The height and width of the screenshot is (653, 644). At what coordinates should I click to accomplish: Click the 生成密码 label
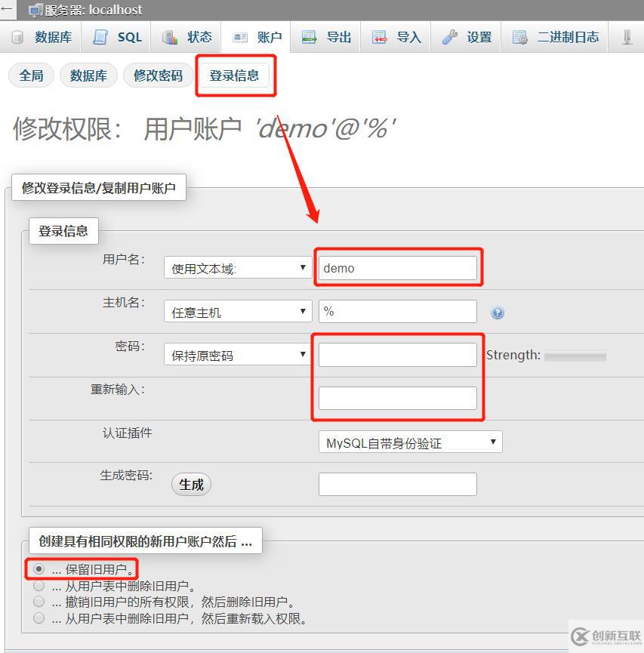tap(126, 475)
